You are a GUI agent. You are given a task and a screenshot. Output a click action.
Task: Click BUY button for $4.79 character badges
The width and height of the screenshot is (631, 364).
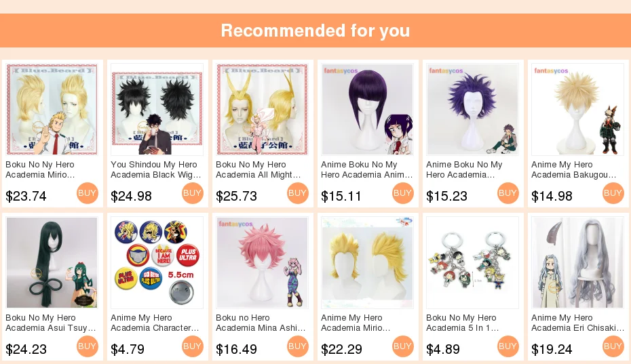(193, 346)
